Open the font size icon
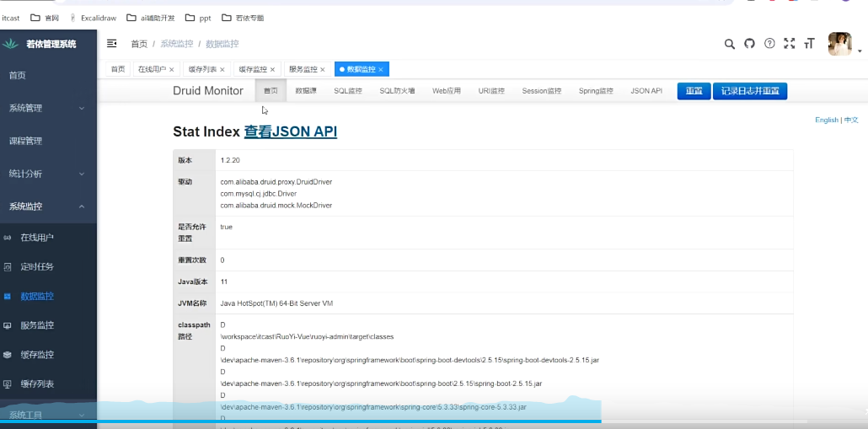 tap(809, 43)
